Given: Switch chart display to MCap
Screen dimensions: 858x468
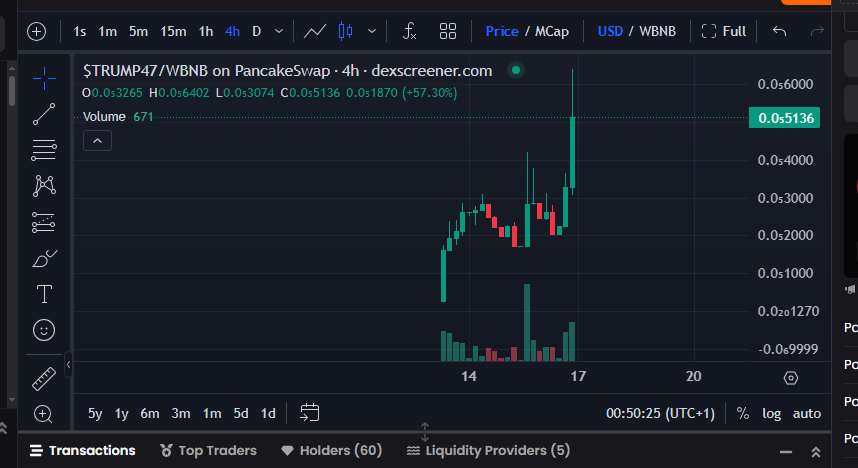Looking at the screenshot, I should tap(552, 31).
